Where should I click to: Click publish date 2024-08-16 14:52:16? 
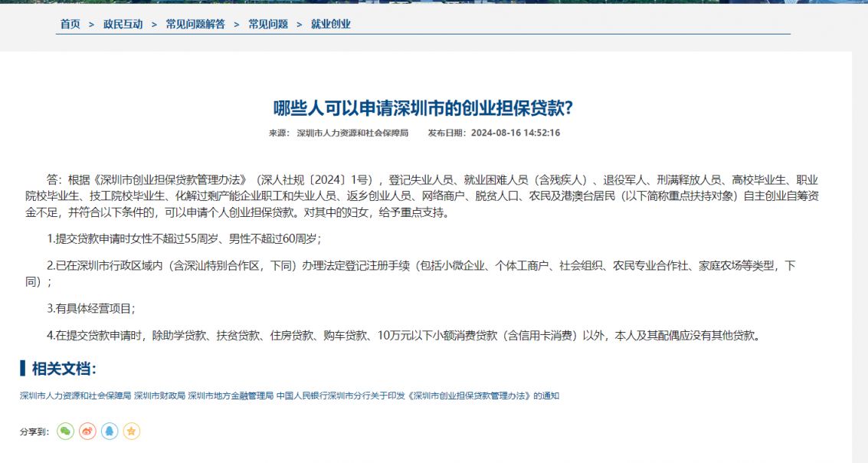[x=516, y=133]
